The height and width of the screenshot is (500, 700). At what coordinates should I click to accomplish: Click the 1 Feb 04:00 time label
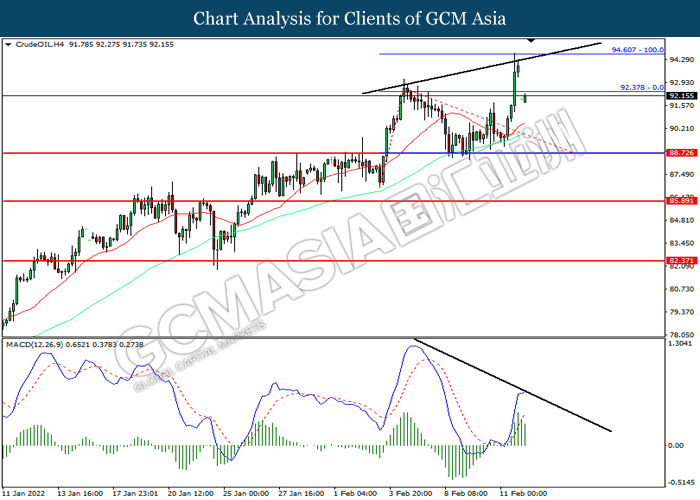pos(356,493)
